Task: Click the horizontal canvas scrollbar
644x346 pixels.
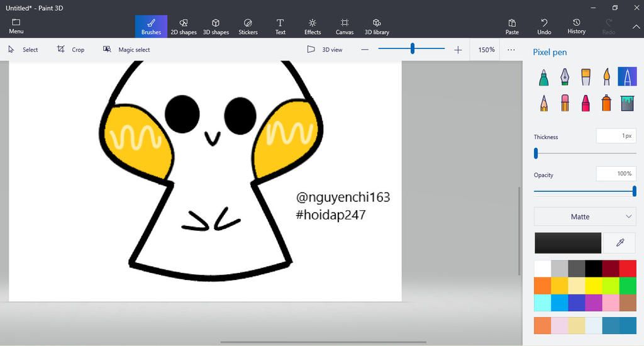Action: (x=323, y=342)
